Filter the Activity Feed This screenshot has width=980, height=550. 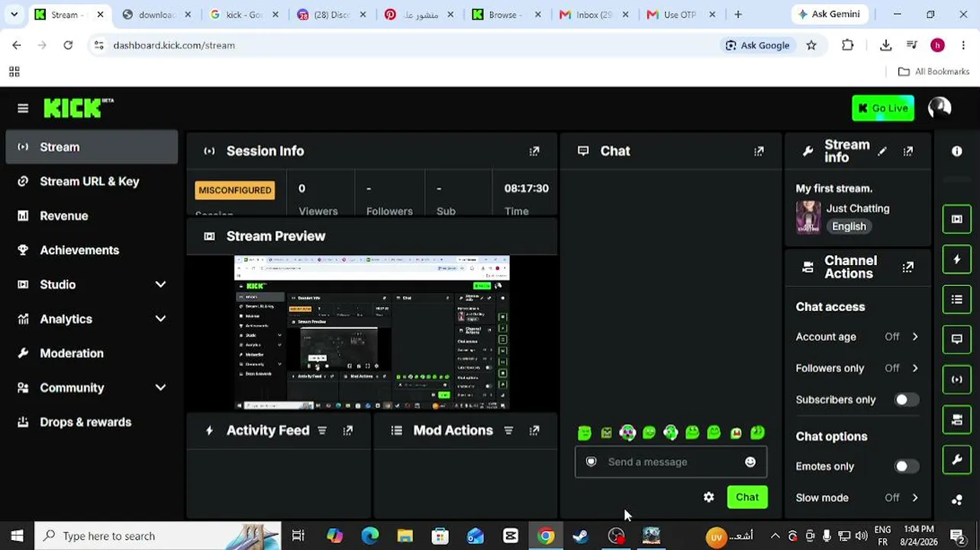322,431
